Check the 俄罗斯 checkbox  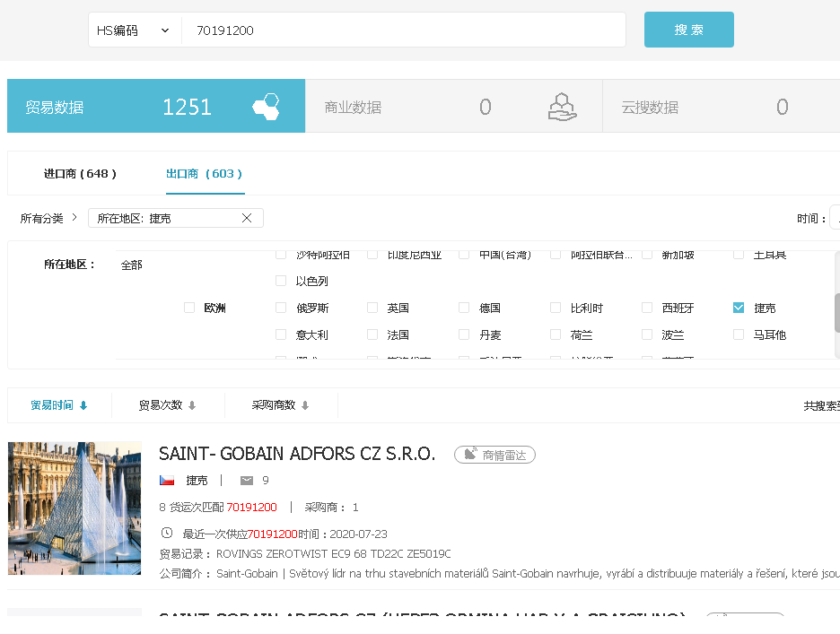281,308
